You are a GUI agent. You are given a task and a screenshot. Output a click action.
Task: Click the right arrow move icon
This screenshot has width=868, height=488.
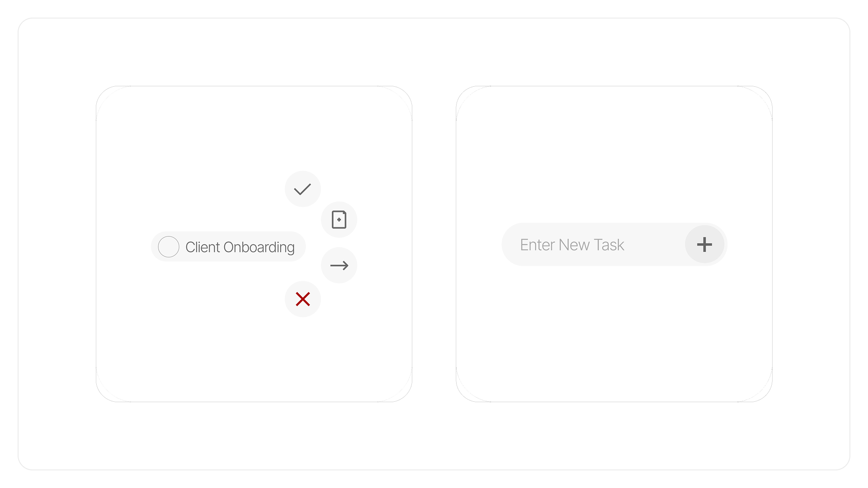pyautogui.click(x=339, y=265)
